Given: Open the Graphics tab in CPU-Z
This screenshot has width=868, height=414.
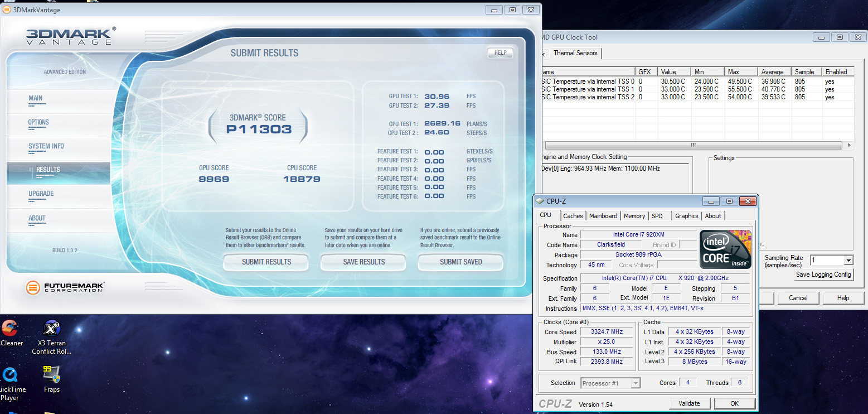Looking at the screenshot, I should click(x=687, y=216).
